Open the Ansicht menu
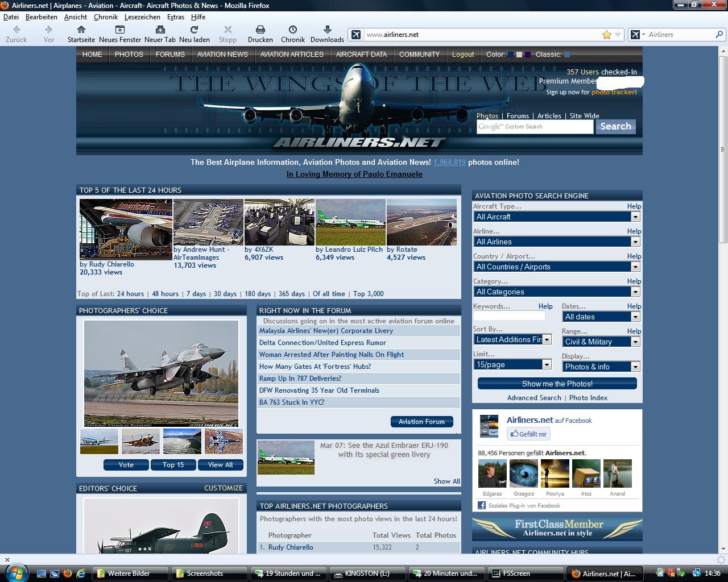The height and width of the screenshot is (582, 728). [x=76, y=17]
